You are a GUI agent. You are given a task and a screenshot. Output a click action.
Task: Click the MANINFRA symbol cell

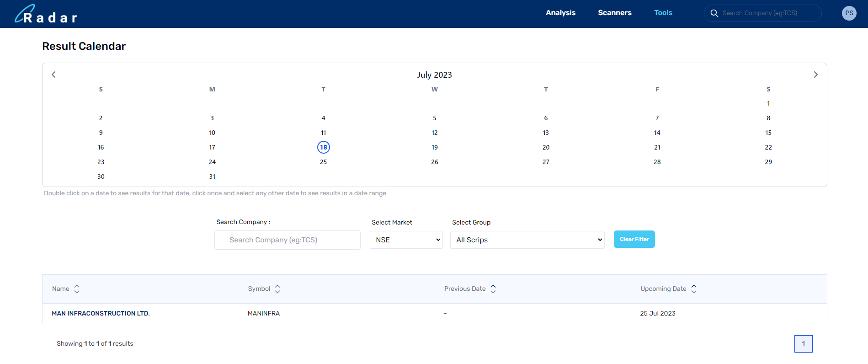click(x=264, y=314)
